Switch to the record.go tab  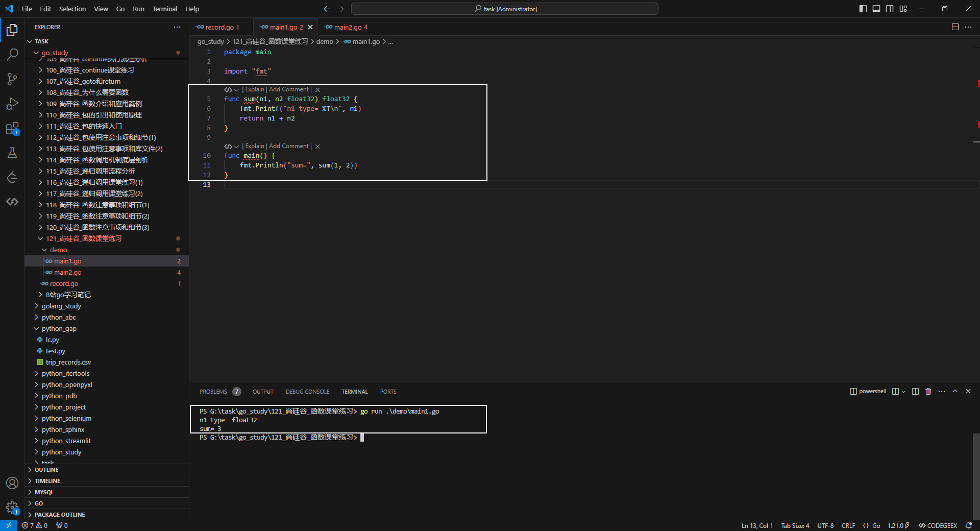[x=222, y=27]
